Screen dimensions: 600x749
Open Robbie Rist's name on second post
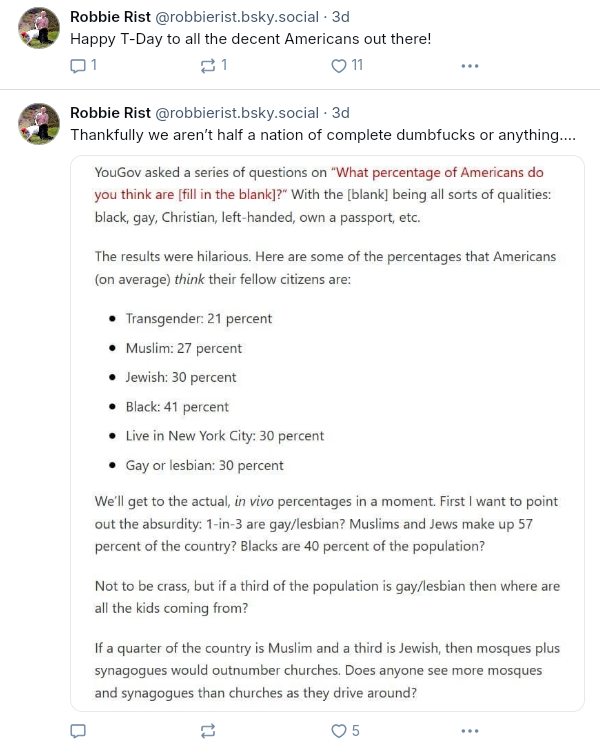pos(110,113)
